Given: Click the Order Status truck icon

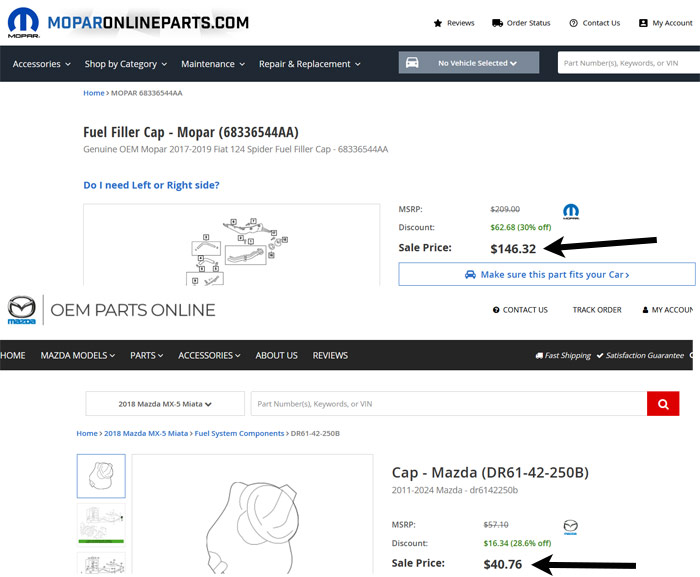Looking at the screenshot, I should pos(498,23).
